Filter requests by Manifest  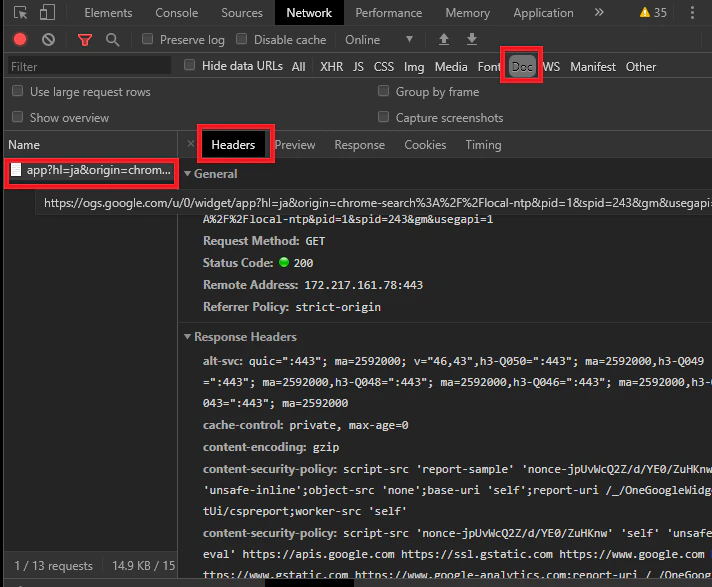click(x=593, y=67)
